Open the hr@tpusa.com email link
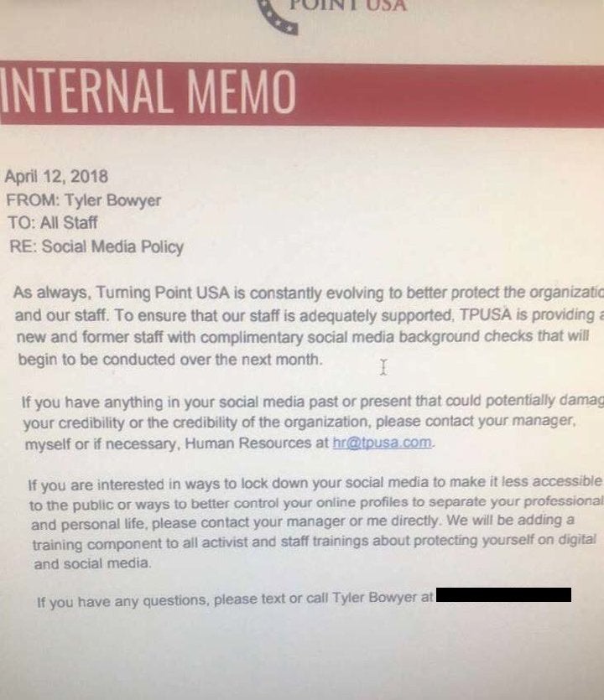 [x=383, y=443]
